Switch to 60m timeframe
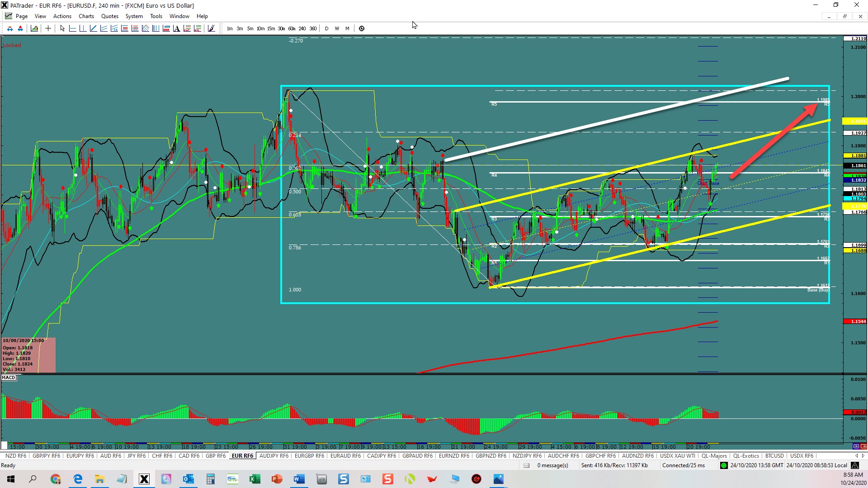Image resolution: width=868 pixels, height=488 pixels. pyautogui.click(x=292, y=28)
